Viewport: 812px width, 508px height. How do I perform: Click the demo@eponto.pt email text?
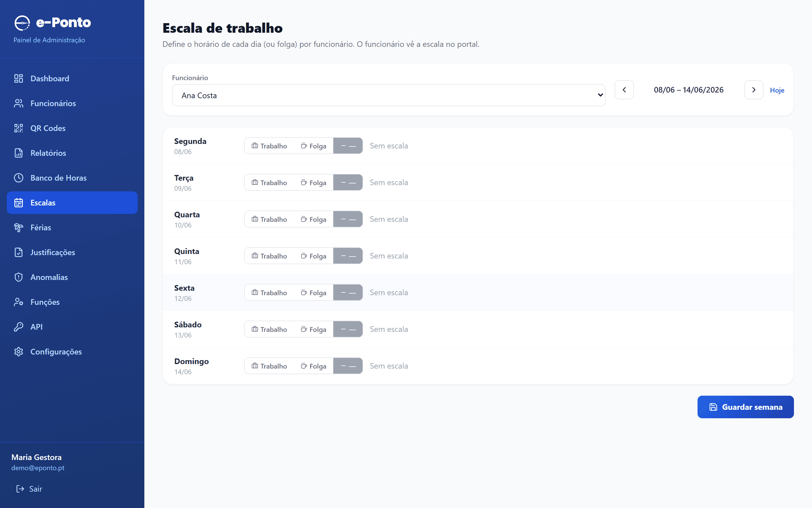click(x=38, y=468)
